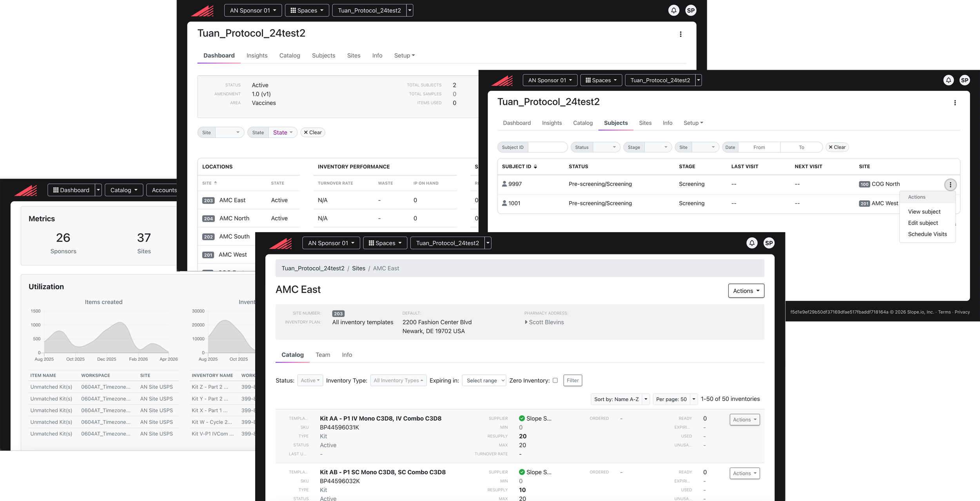
Task: Click Sites breadcrumb link
Action: [358, 268]
